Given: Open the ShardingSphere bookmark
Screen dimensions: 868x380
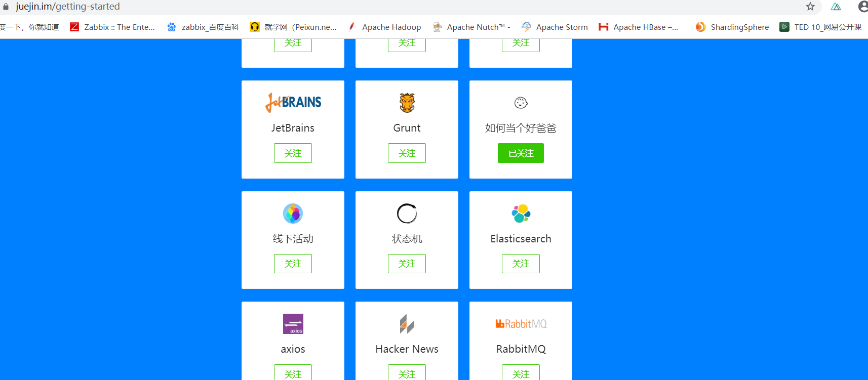Looking at the screenshot, I should pos(732,27).
